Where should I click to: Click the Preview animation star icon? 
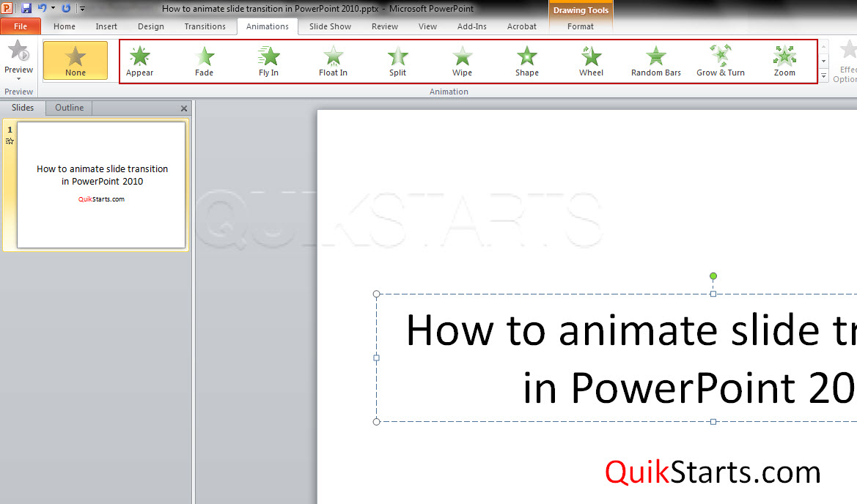point(18,51)
